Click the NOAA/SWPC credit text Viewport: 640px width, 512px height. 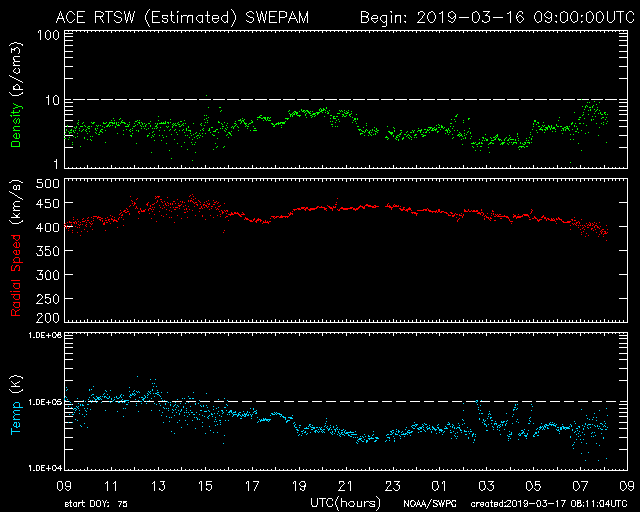tap(432, 503)
